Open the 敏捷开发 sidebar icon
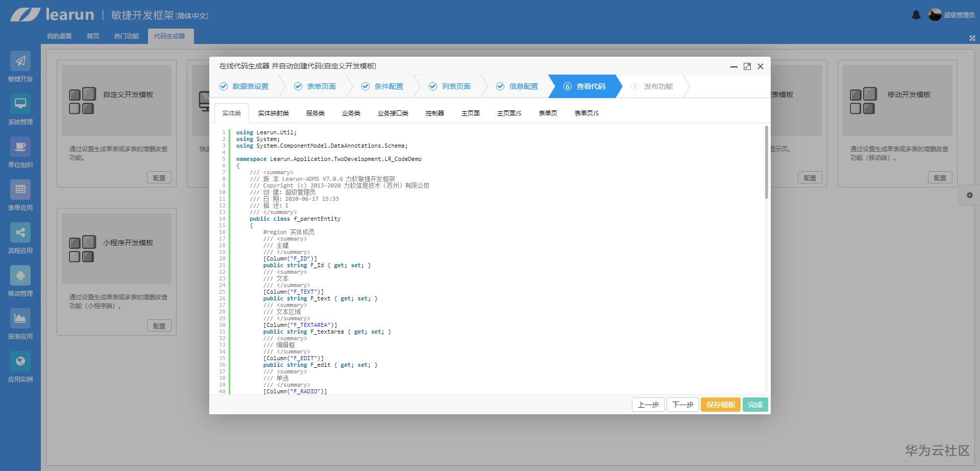This screenshot has height=471, width=980. tap(20, 61)
